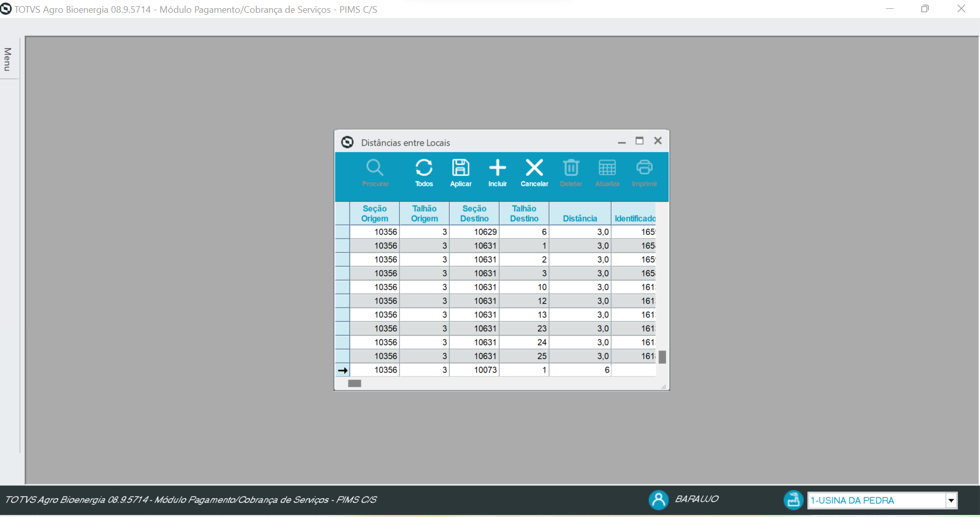Restore down the main TOTVS window

coord(925,9)
